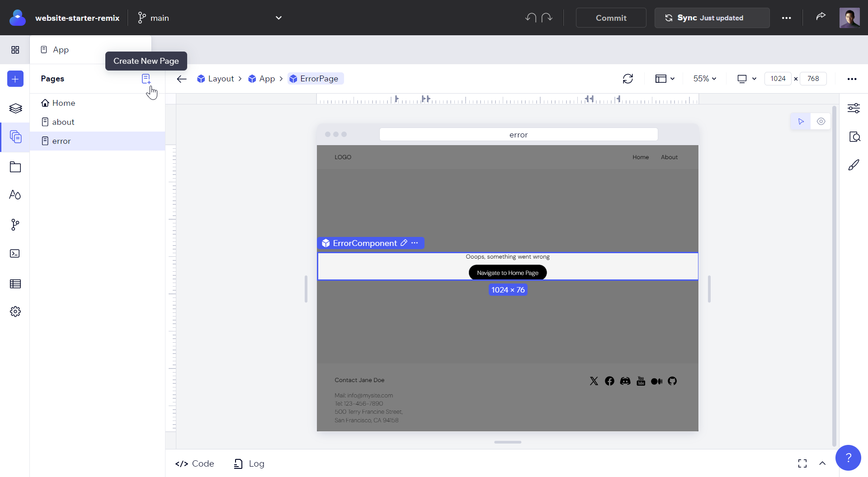Click the Create New Page icon
This screenshot has width=868, height=477.
point(146,79)
